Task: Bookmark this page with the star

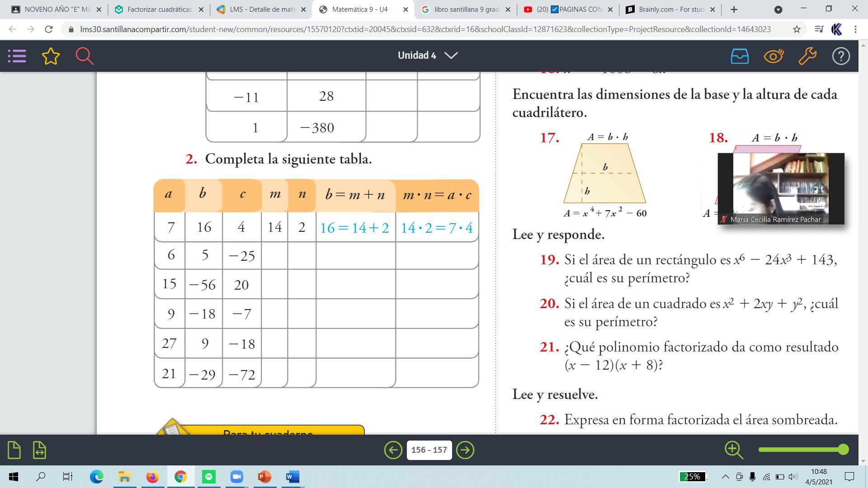Action: coord(797,29)
